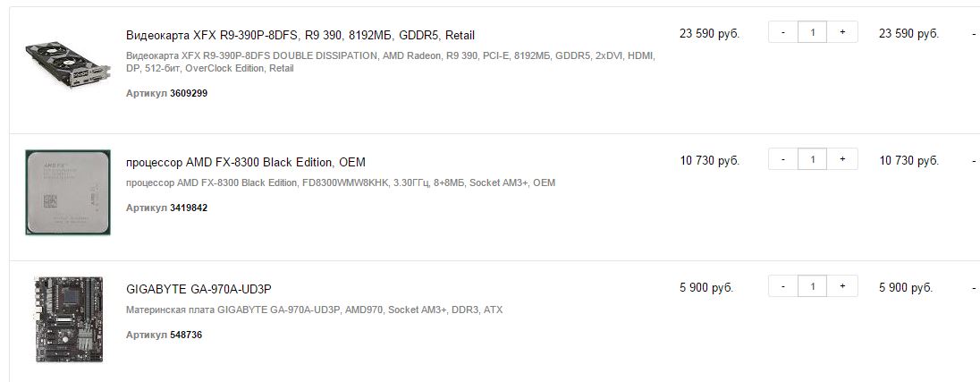Open the GIGABYTE GA-970A-UD3P product title link
Viewport: 980px width, 382px height.
(x=199, y=289)
